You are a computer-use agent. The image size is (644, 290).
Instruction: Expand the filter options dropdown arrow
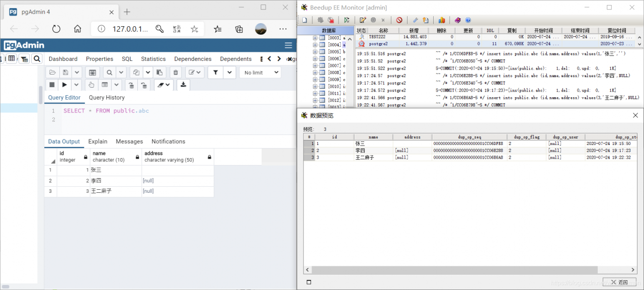pyautogui.click(x=229, y=72)
